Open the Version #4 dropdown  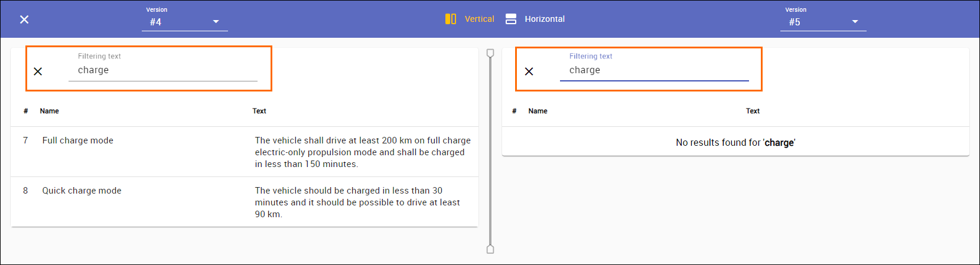click(177, 22)
